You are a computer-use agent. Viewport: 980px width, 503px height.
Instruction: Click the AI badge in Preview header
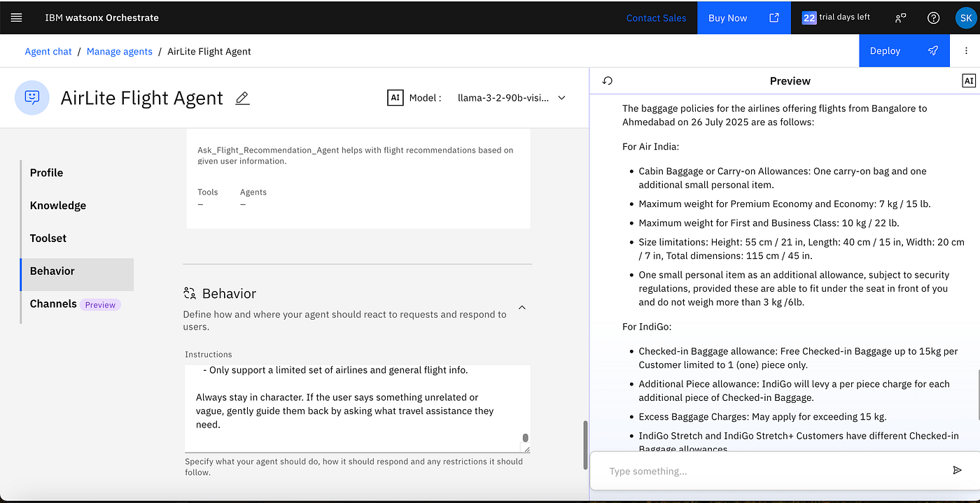tap(969, 80)
